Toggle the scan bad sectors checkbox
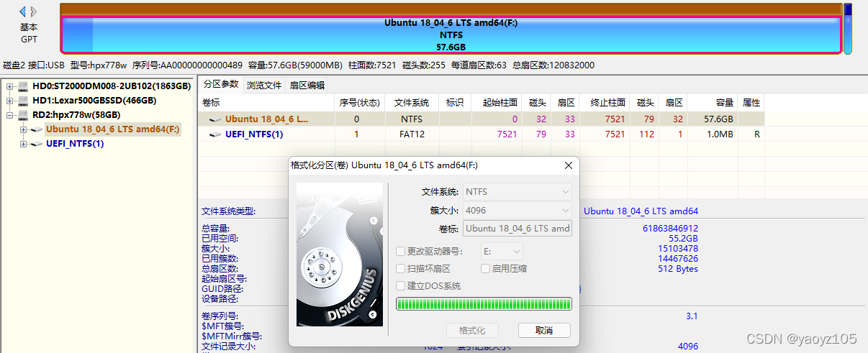This screenshot has height=353, width=868. (x=401, y=269)
